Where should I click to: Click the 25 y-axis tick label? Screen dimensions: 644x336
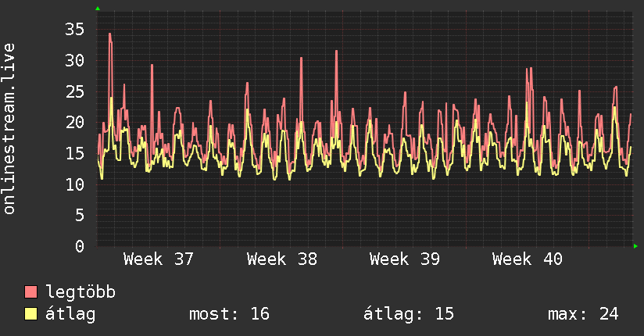click(74, 91)
